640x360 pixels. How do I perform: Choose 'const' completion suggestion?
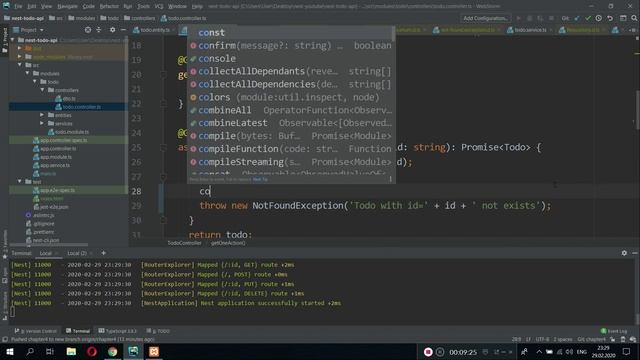(x=291, y=33)
